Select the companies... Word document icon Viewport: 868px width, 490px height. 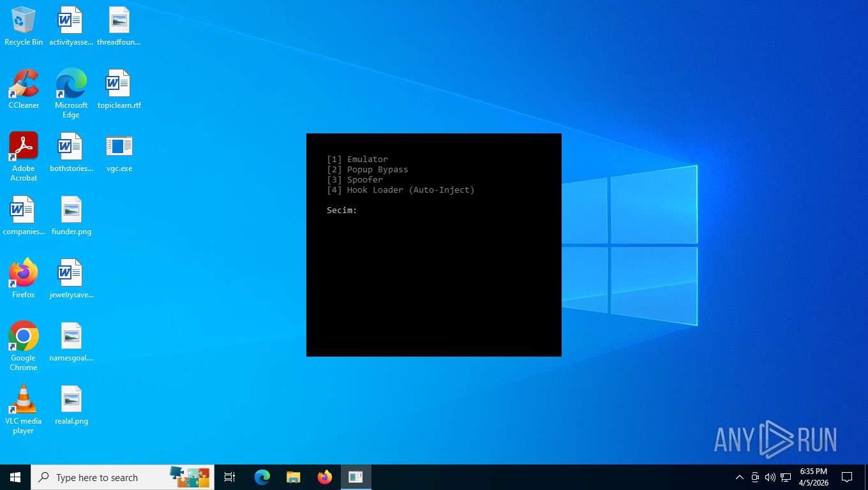pyautogui.click(x=24, y=216)
